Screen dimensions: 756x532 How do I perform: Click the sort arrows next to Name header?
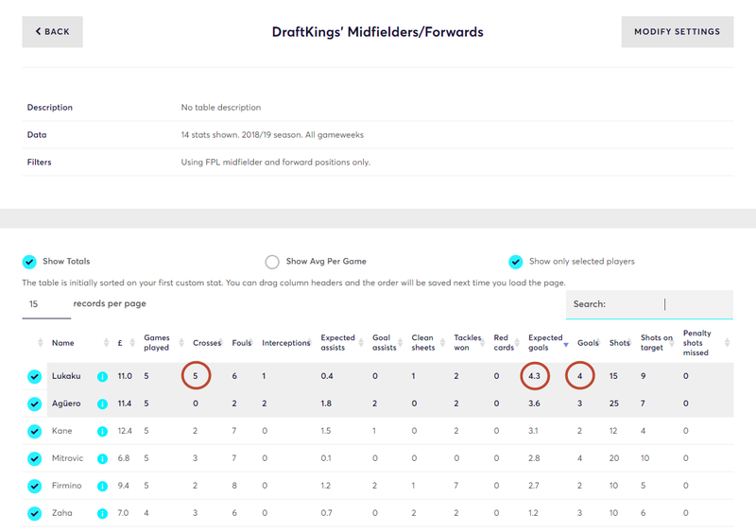pyautogui.click(x=106, y=343)
